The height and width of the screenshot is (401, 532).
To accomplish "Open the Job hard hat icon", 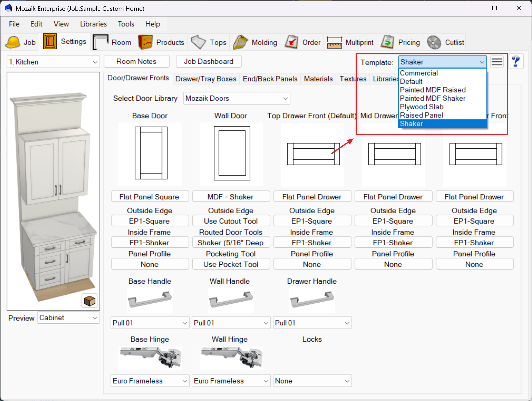I will (x=12, y=42).
